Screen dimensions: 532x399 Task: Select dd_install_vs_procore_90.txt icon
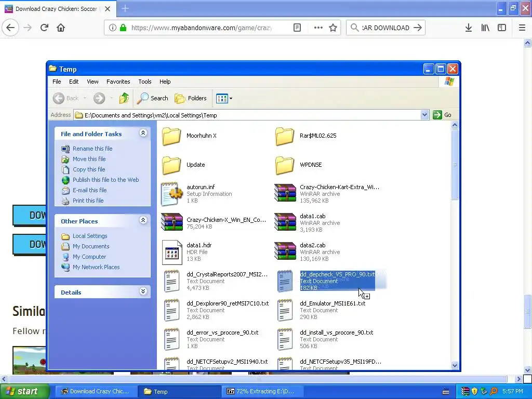coord(285,339)
